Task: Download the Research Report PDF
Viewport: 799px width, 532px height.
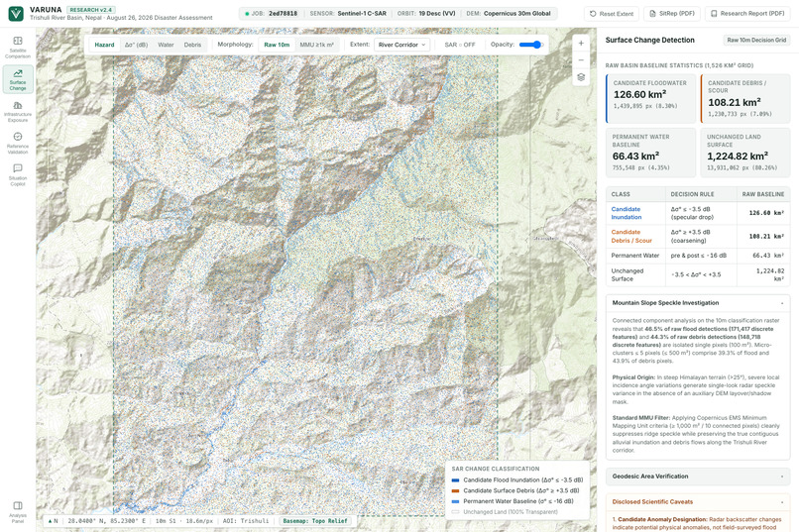Action: click(747, 14)
